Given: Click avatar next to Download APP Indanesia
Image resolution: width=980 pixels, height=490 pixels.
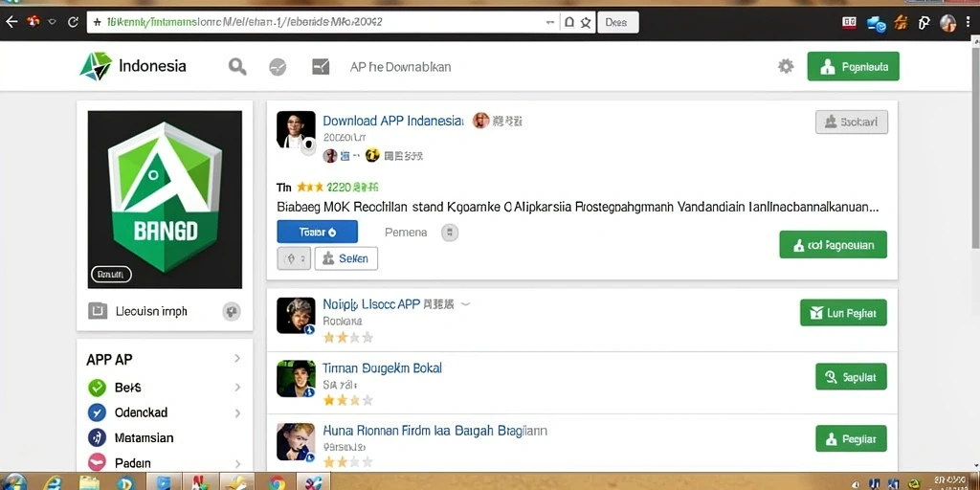Looking at the screenshot, I should tap(480, 121).
